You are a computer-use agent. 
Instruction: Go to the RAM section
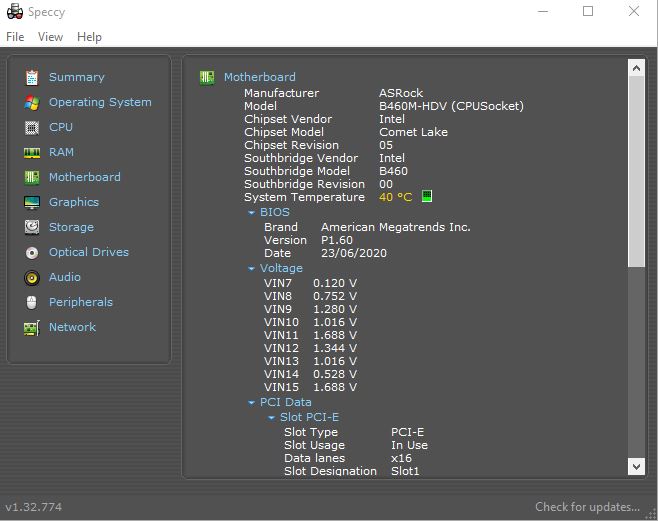[x=61, y=152]
